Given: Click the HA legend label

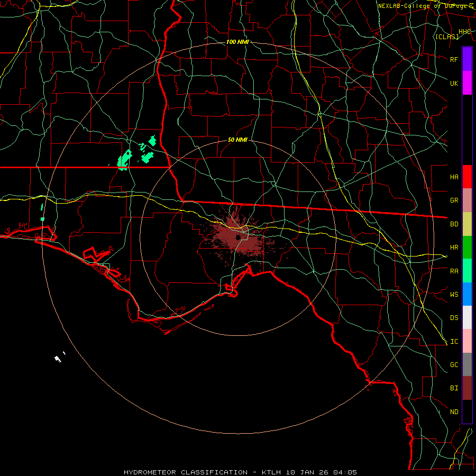Looking at the screenshot, I should point(454,177).
